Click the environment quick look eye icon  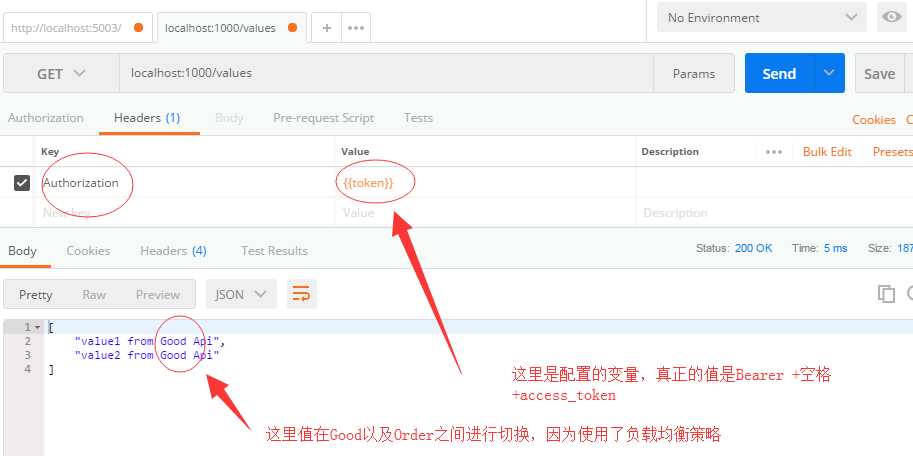click(891, 17)
